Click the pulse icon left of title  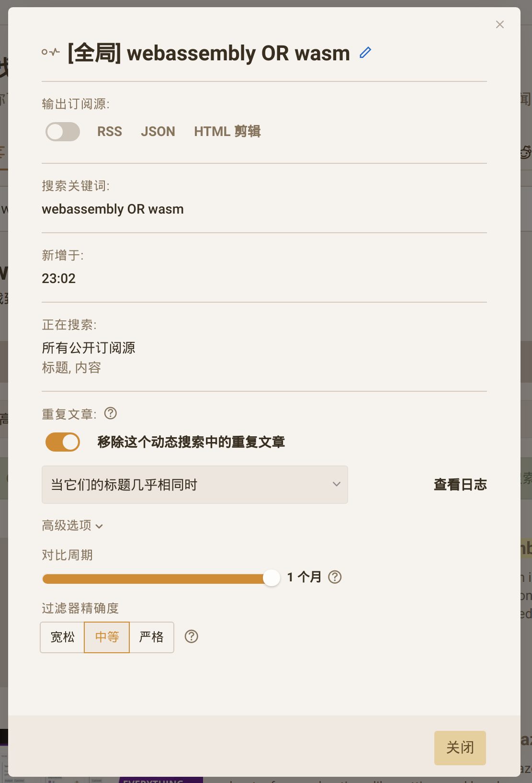(x=51, y=52)
